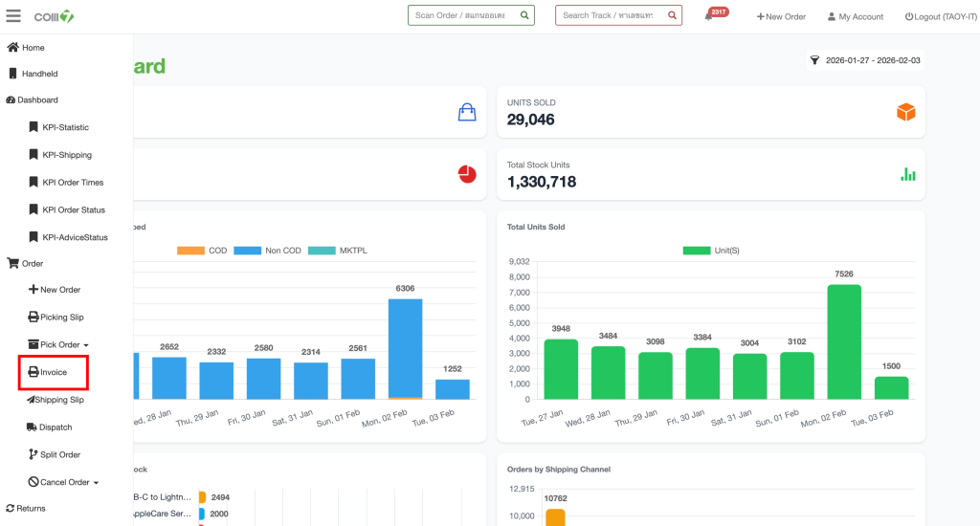Click the magnifier in Scan Order box
Viewport: 980px width, 526px height.
524,15
